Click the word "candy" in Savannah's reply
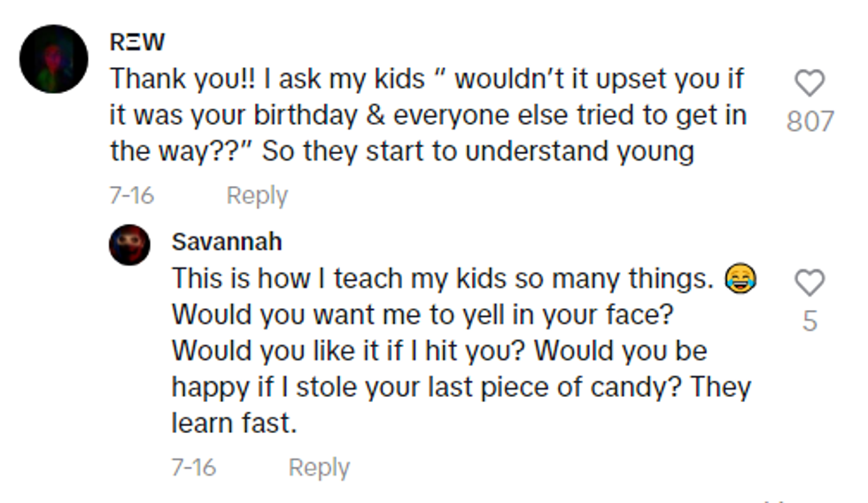The width and height of the screenshot is (868, 503). click(x=641, y=387)
